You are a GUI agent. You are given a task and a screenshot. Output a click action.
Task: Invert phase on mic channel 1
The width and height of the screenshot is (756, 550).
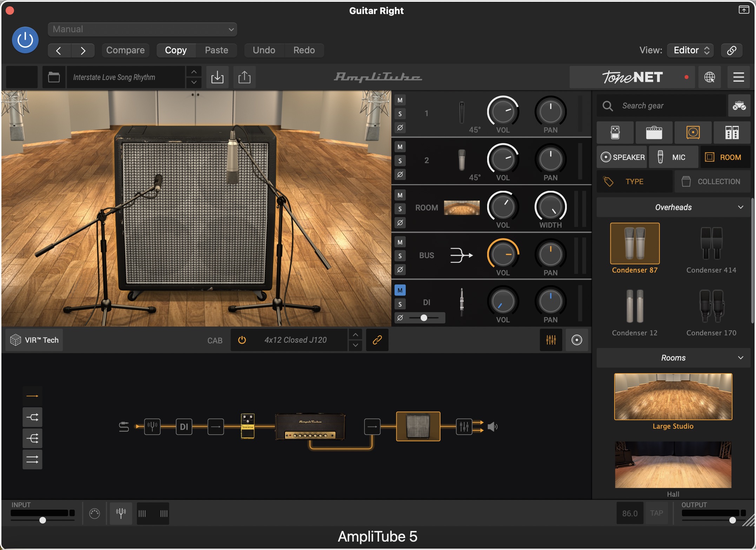coord(400,127)
